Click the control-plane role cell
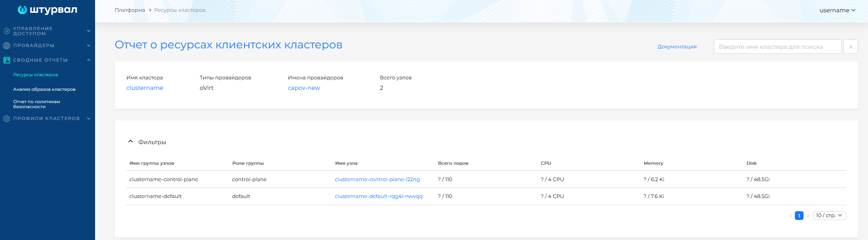The width and height of the screenshot is (868, 240). click(x=249, y=179)
